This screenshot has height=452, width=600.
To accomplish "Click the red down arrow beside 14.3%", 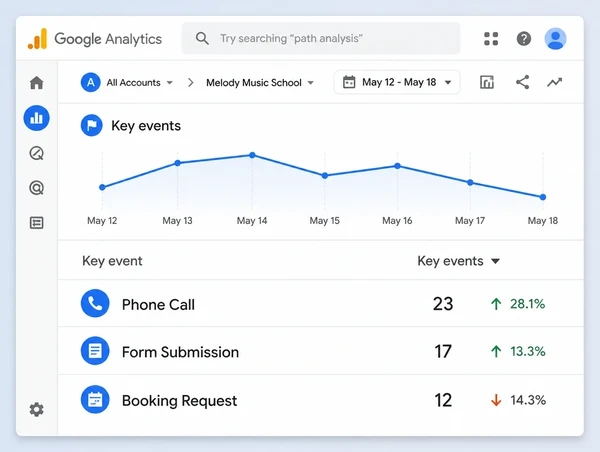I will 496,400.
